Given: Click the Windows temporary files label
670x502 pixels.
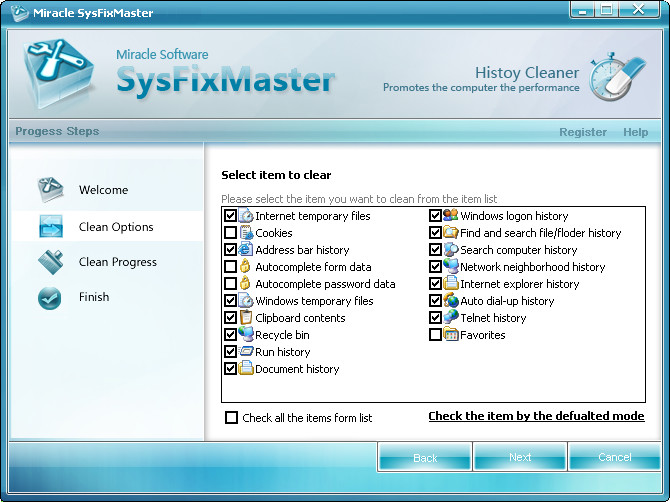Looking at the screenshot, I should tap(314, 301).
